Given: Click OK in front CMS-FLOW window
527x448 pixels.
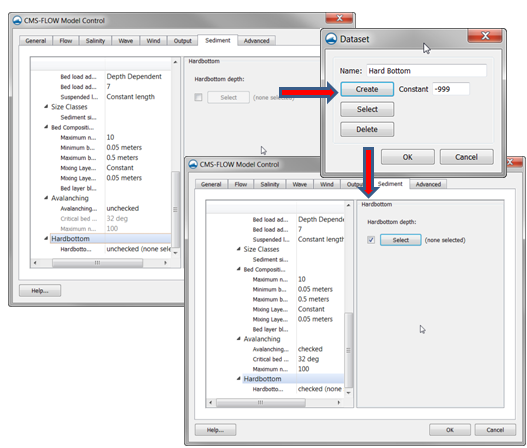Looking at the screenshot, I should 450,430.
